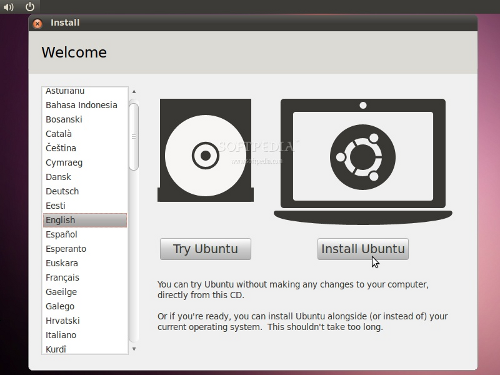Click the volume speaker icon in top panel

pos(8,7)
